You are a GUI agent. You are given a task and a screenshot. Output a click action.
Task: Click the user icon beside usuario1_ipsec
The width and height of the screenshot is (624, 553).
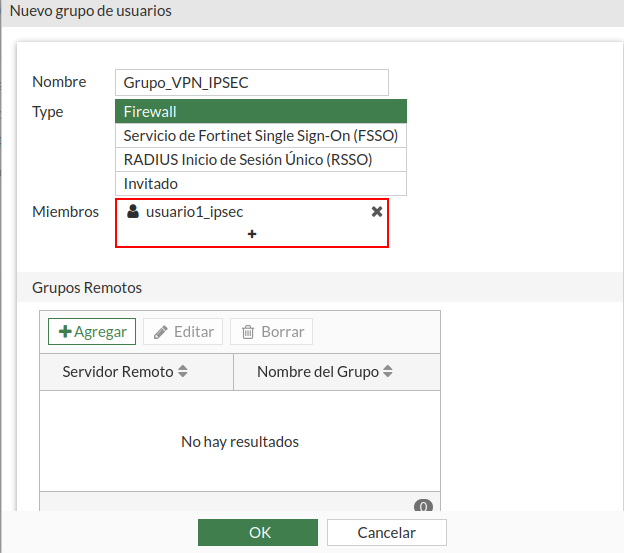tap(133, 212)
